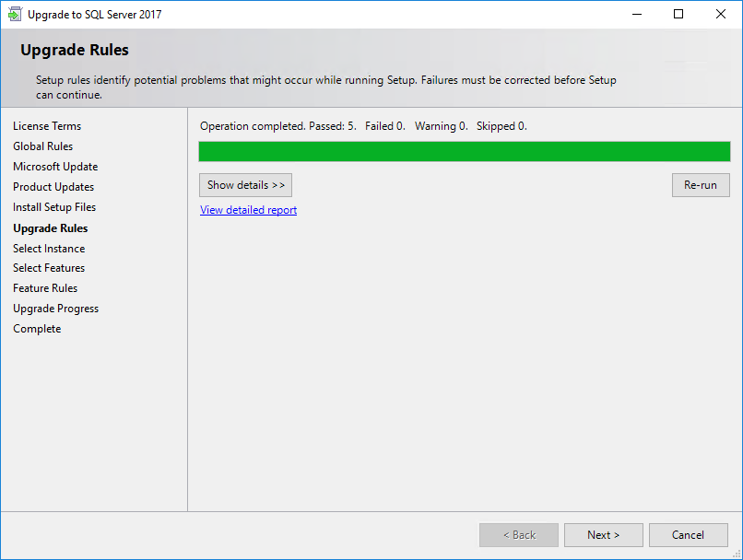This screenshot has width=743, height=560.
Task: Click the green completed progress bar
Action: [465, 151]
